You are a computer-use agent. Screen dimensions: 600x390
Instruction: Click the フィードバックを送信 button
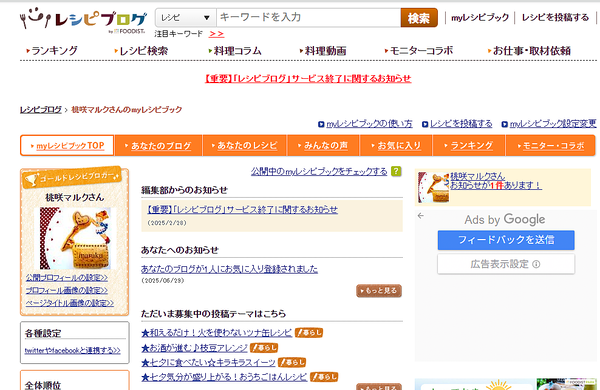coord(506,240)
